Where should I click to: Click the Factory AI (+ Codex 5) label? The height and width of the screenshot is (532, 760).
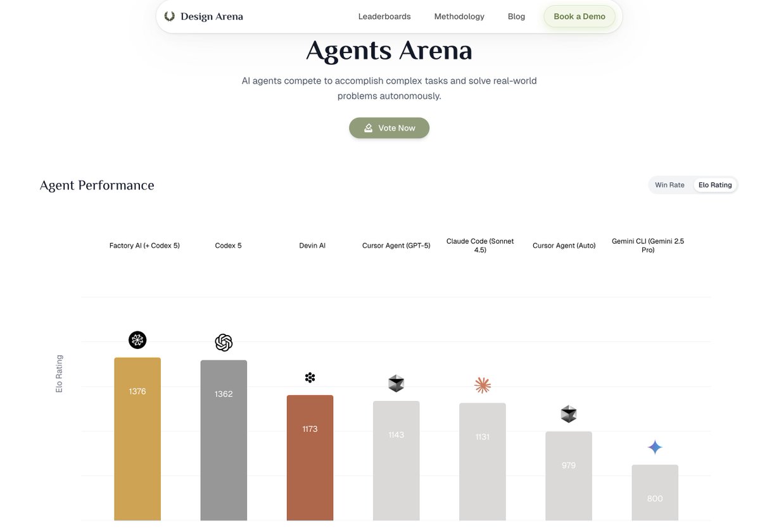point(144,245)
